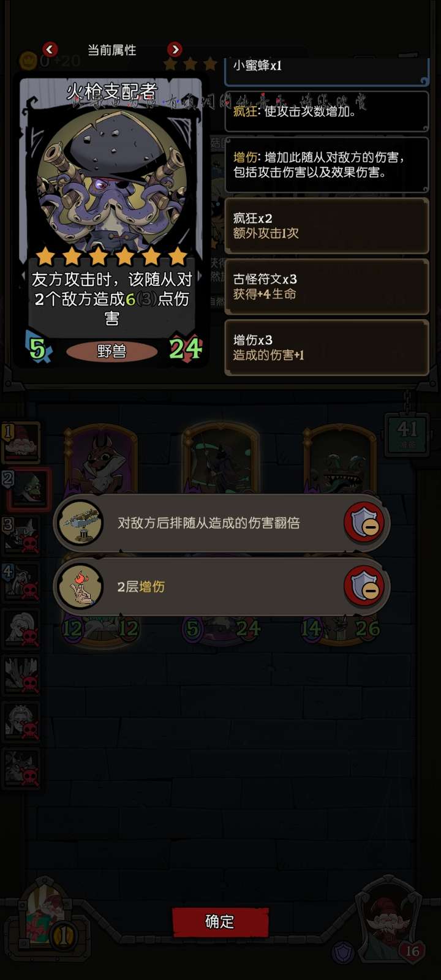Tap the old man hero portrait with 16 health
Viewport: 441px width, 980px height.
[x=390, y=920]
